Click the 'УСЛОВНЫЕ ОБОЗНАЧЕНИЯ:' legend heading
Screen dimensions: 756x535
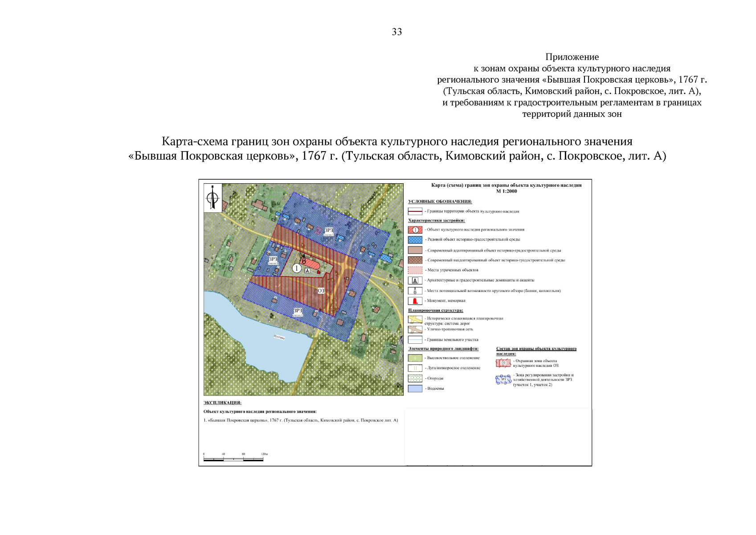click(440, 202)
